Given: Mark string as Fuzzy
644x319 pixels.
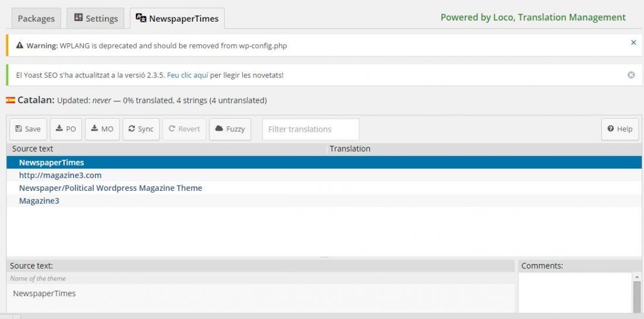Looking at the screenshot, I should (230, 129).
